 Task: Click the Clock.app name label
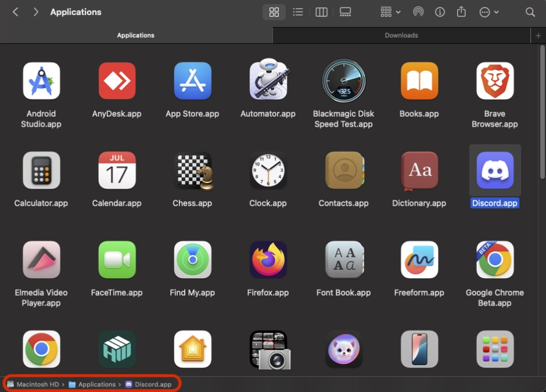(268, 203)
